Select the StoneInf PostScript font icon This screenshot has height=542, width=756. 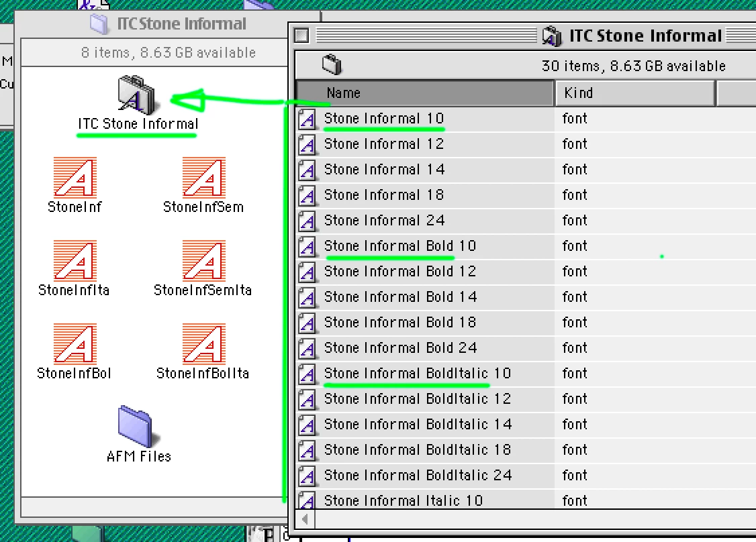[75, 178]
